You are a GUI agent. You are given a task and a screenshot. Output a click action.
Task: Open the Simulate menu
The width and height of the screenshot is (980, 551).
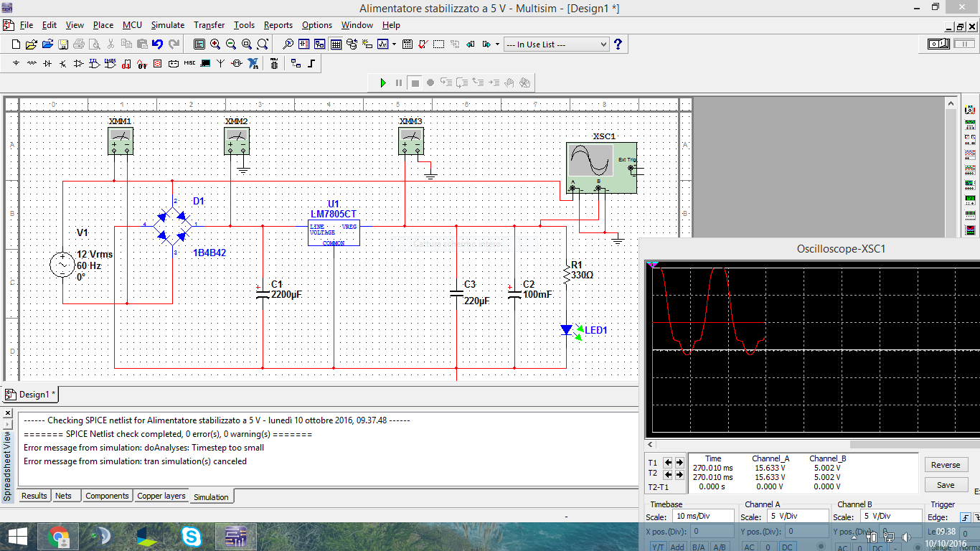pyautogui.click(x=167, y=25)
